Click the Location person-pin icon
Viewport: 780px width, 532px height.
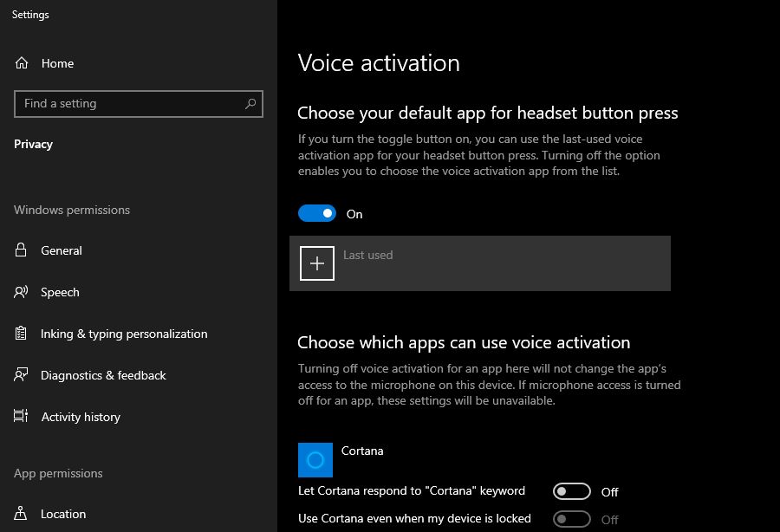coord(21,513)
